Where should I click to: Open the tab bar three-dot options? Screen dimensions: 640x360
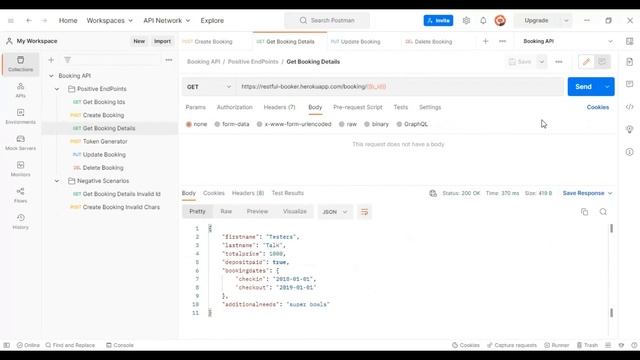pyautogui.click(x=502, y=41)
